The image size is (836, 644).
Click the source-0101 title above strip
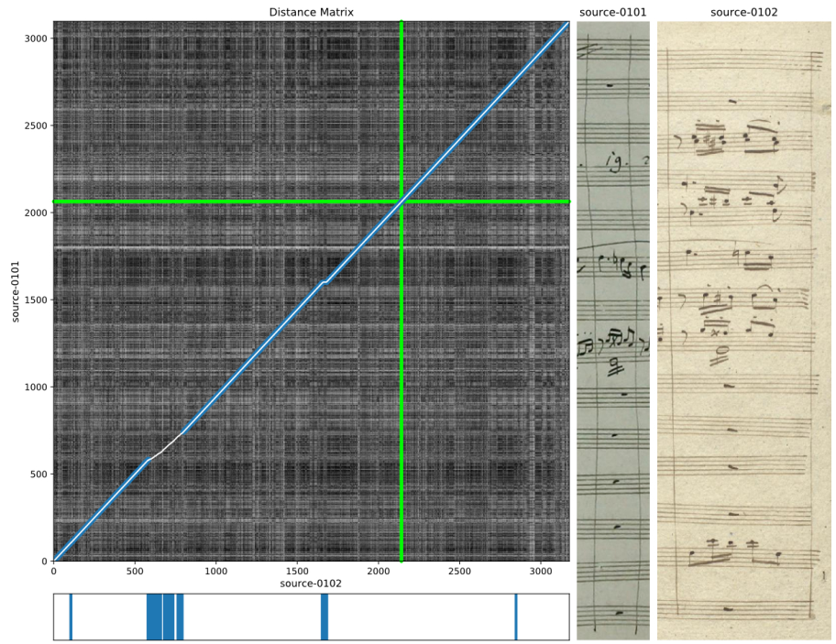tap(612, 12)
